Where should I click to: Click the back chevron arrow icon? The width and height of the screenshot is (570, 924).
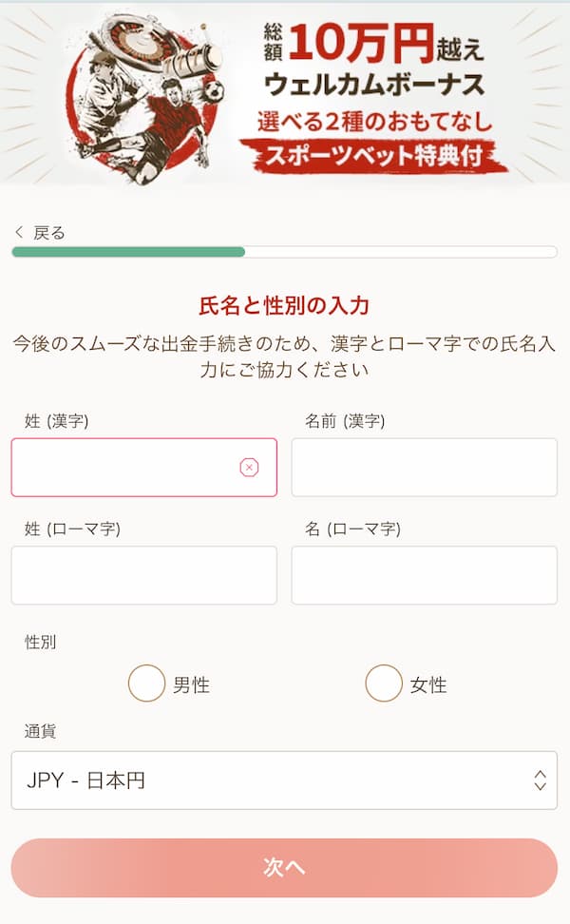(x=19, y=233)
